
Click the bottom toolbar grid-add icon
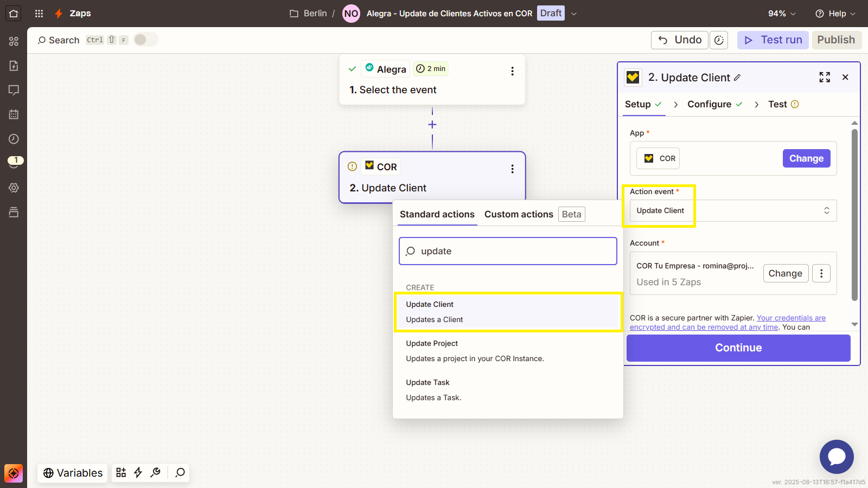coord(121,473)
